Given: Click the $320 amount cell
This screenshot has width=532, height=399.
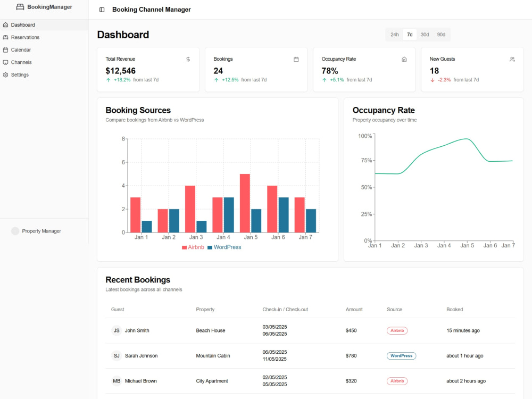Looking at the screenshot, I should (351, 381).
